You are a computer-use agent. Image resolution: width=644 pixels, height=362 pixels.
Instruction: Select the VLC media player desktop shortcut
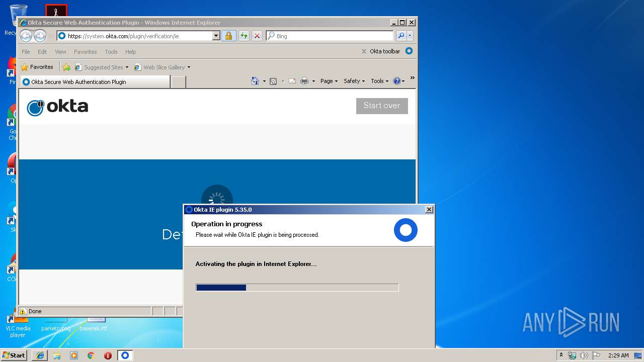(18, 327)
